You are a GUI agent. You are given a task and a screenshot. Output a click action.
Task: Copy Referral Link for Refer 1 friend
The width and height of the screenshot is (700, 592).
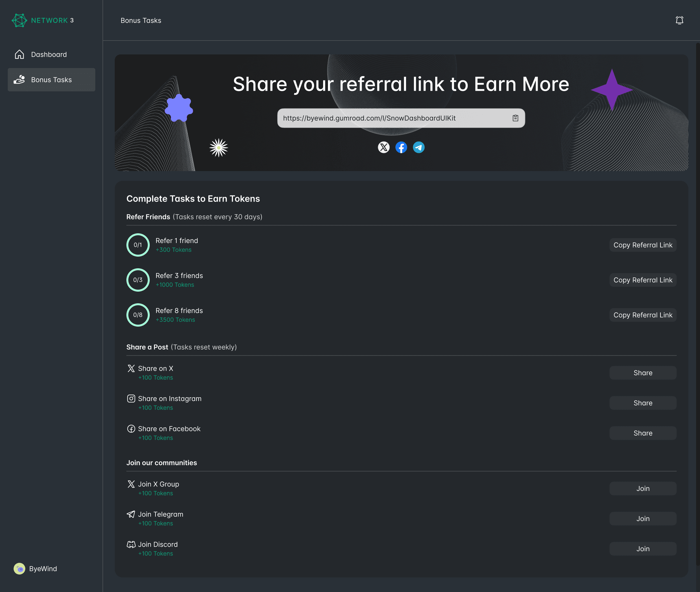click(x=642, y=245)
